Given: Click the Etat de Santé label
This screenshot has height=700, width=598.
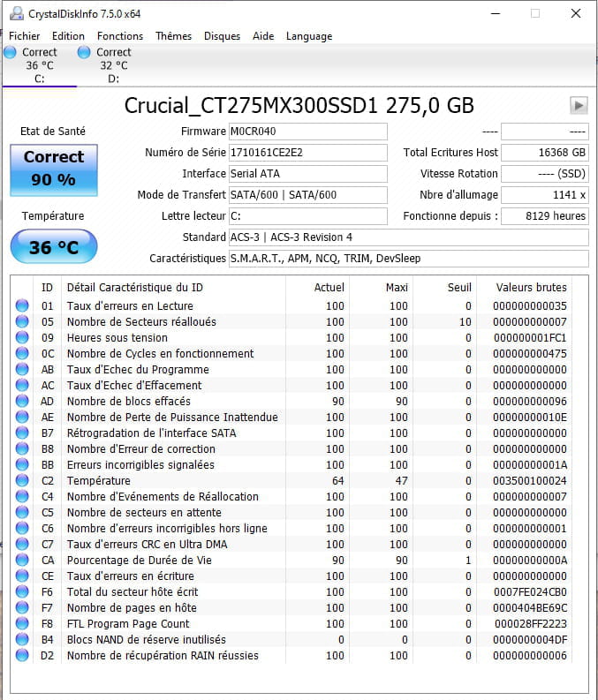Looking at the screenshot, I should (x=53, y=132).
